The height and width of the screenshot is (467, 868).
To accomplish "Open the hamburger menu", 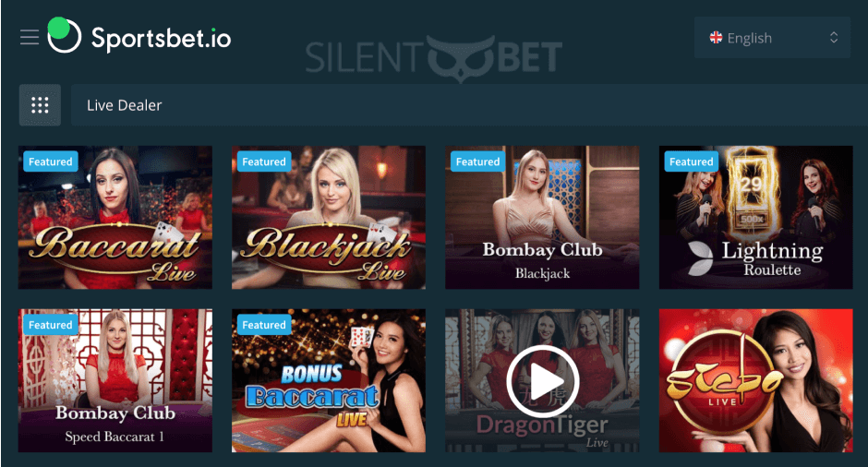I will click(30, 37).
